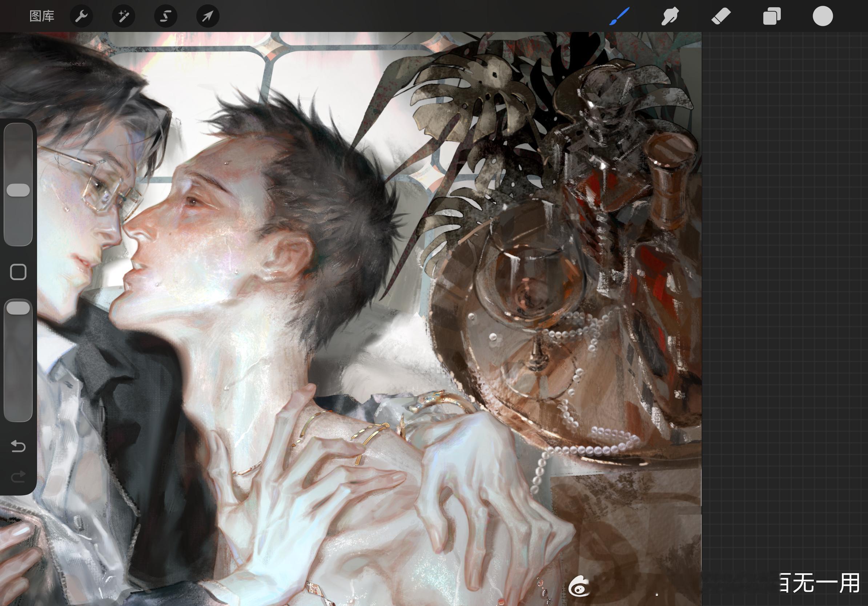868x606 pixels.
Task: Open the Adjustments magic wand menu
Action: pos(124,16)
